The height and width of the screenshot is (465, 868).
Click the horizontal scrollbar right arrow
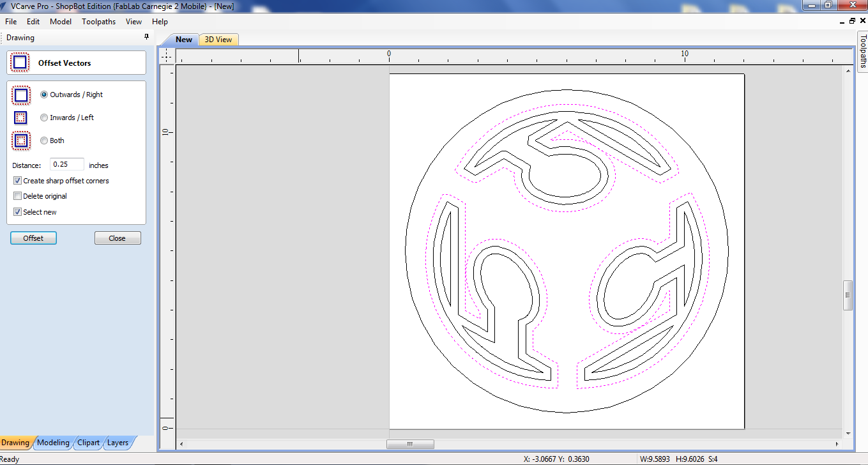click(837, 444)
